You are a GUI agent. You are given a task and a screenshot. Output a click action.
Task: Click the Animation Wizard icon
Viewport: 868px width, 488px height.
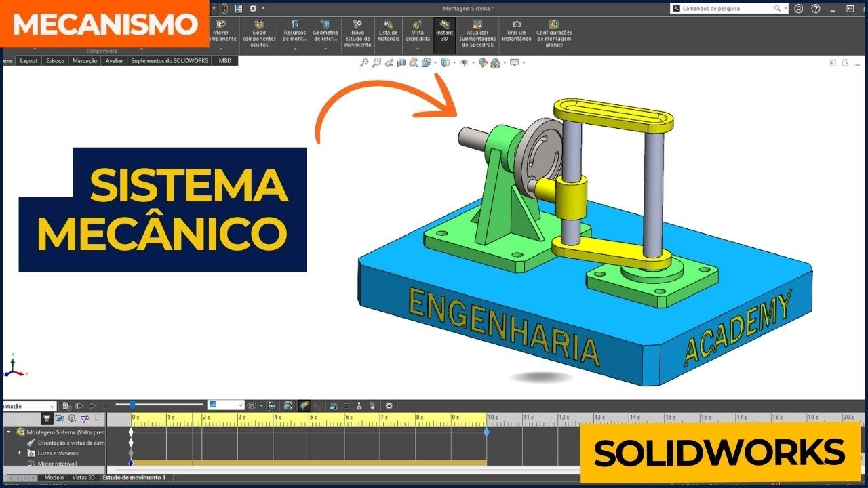288,406
